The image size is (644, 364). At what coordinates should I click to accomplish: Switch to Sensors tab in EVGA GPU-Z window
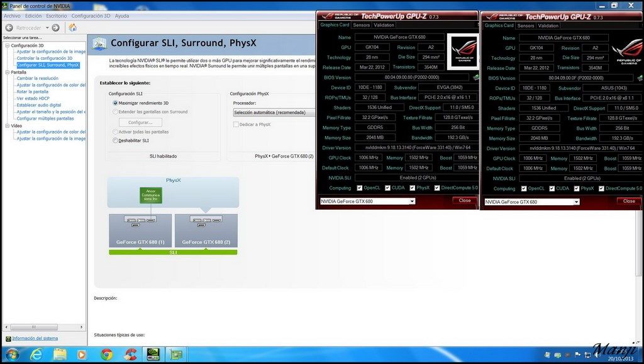[x=362, y=25]
